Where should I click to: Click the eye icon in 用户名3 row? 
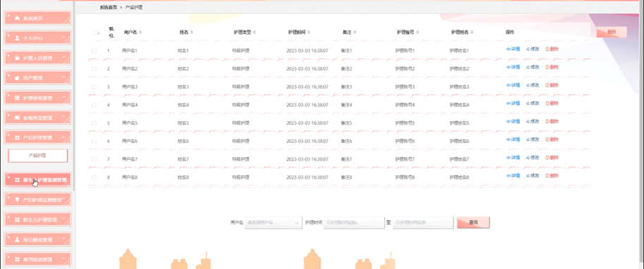(x=508, y=85)
